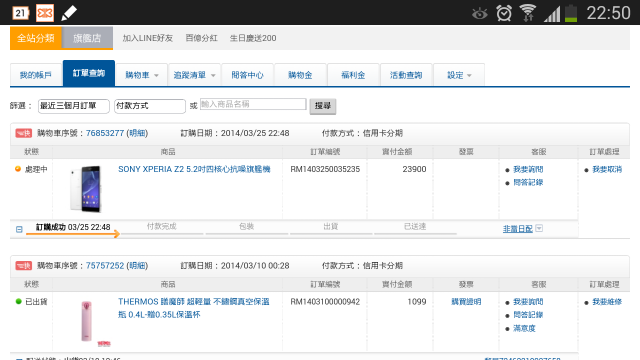Switch to the 我的帳戶 tab
The width and height of the screenshot is (640, 360).
coord(36,75)
